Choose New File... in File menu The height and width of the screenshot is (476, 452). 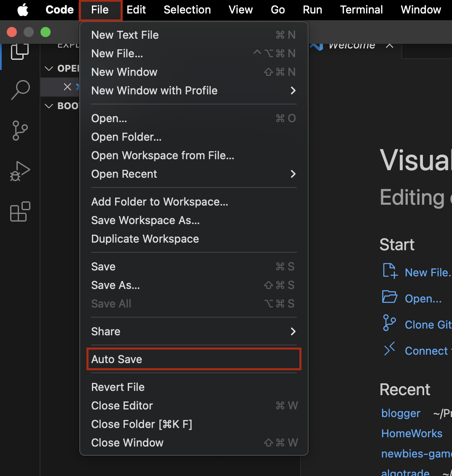coord(194,53)
